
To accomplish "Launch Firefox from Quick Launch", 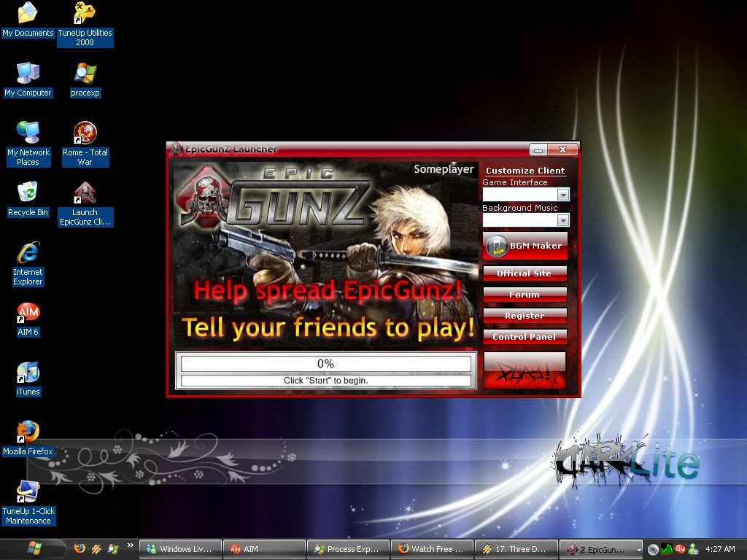I will pyautogui.click(x=79, y=549).
